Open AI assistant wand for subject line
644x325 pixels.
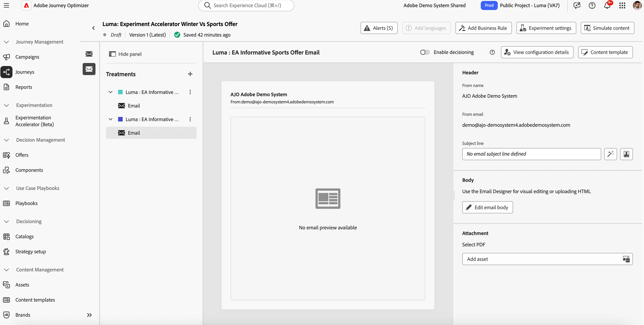point(610,154)
